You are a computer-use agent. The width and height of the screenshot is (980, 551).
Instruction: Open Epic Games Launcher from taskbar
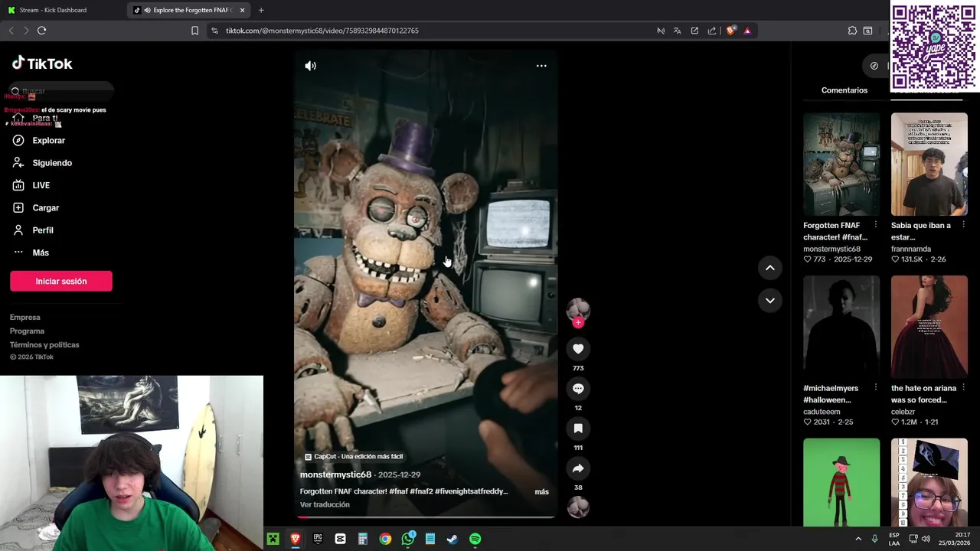tap(318, 540)
